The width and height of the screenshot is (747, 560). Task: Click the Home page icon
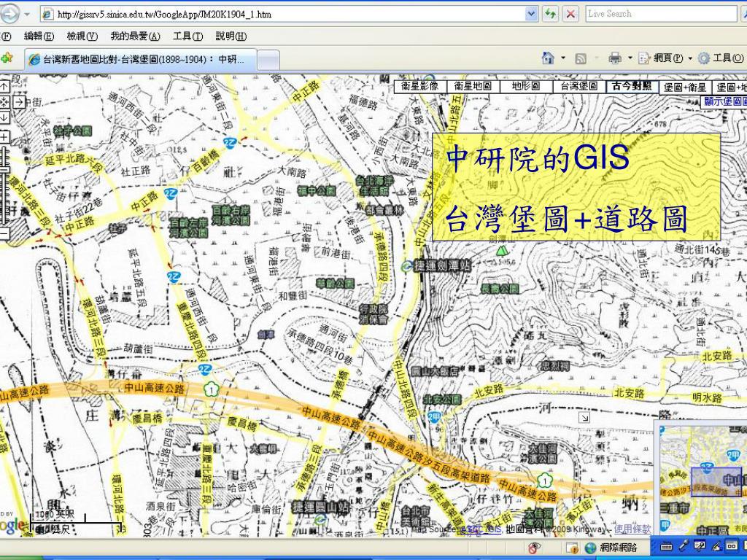coord(548,58)
